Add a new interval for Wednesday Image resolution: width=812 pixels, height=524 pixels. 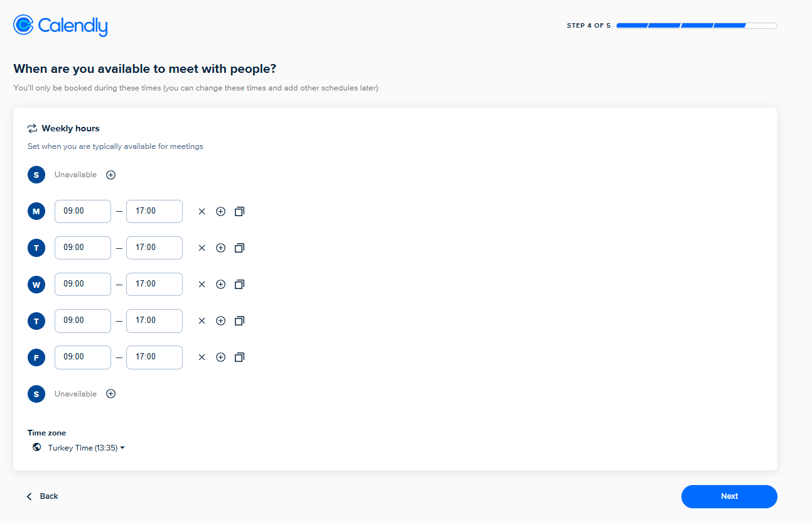(x=220, y=285)
